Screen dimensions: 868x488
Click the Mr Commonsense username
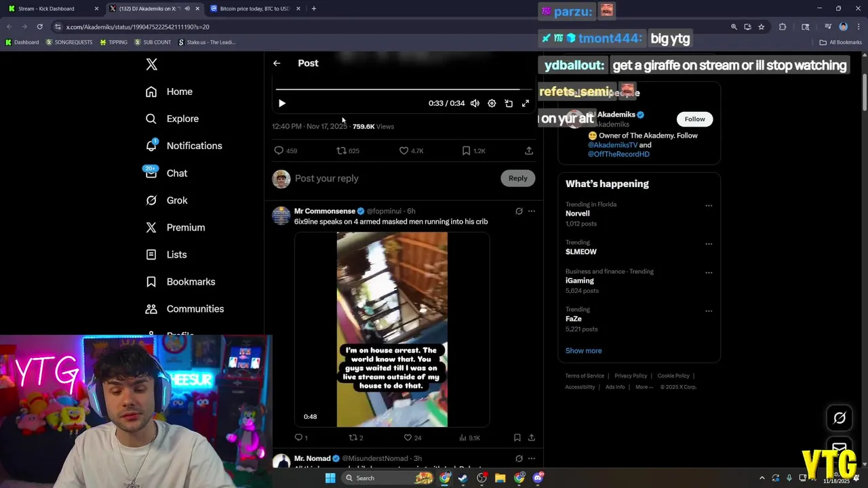point(324,211)
